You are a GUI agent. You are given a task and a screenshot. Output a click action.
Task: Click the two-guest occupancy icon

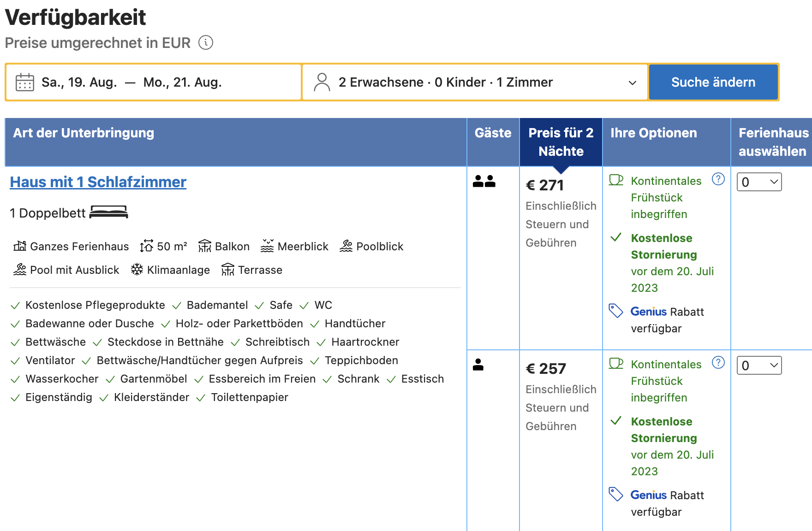click(x=484, y=181)
